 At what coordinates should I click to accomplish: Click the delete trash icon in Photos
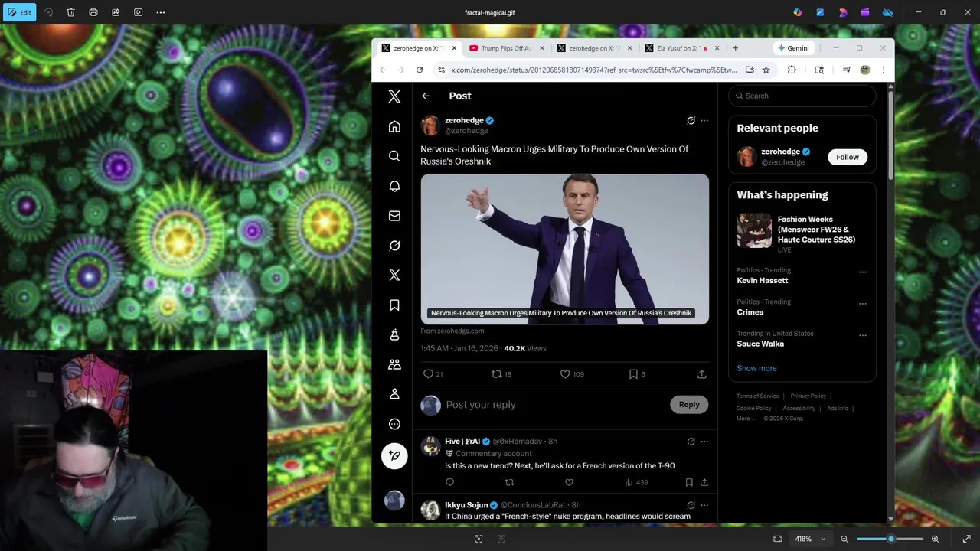(70, 12)
